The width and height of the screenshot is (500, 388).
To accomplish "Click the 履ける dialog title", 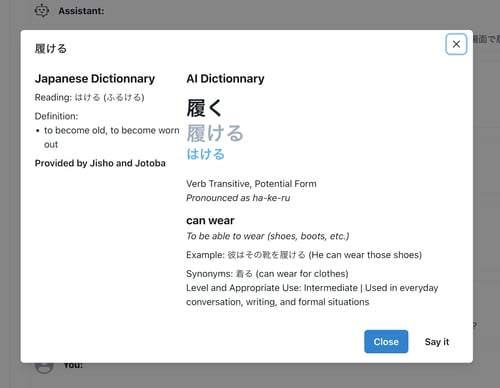I will tap(51, 49).
